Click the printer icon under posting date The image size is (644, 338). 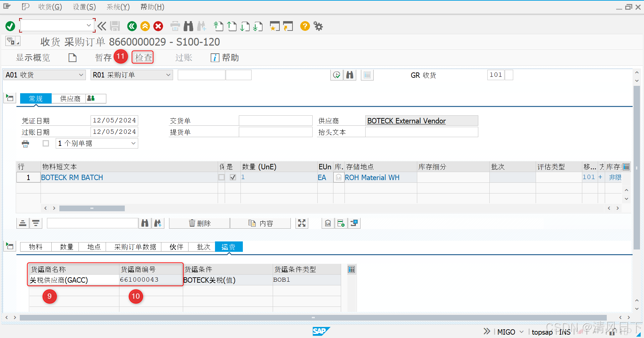point(25,144)
